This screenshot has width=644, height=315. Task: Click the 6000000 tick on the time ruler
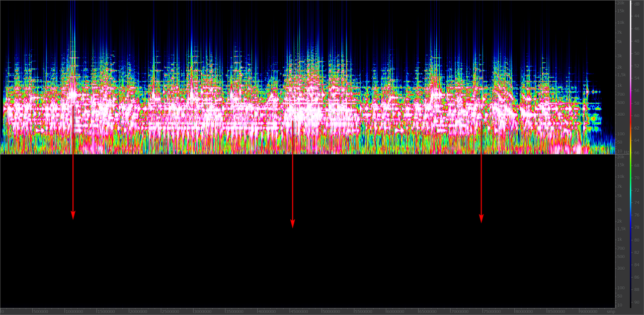(395, 311)
